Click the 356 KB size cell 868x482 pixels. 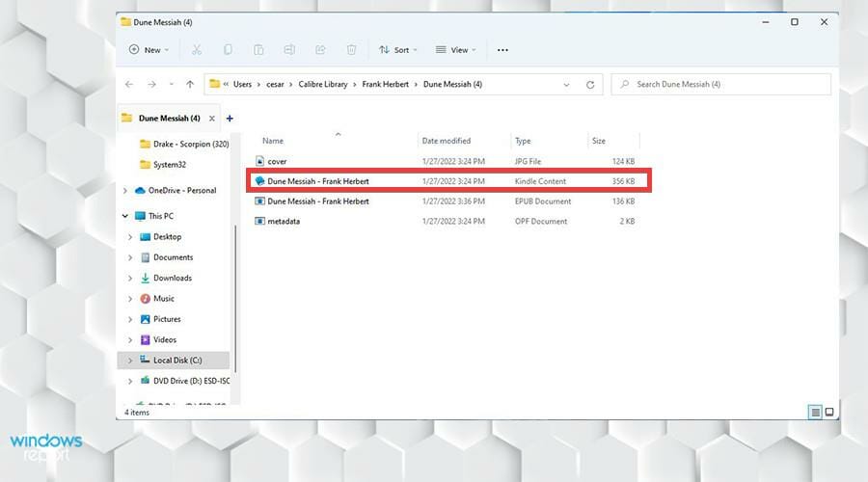click(x=623, y=181)
